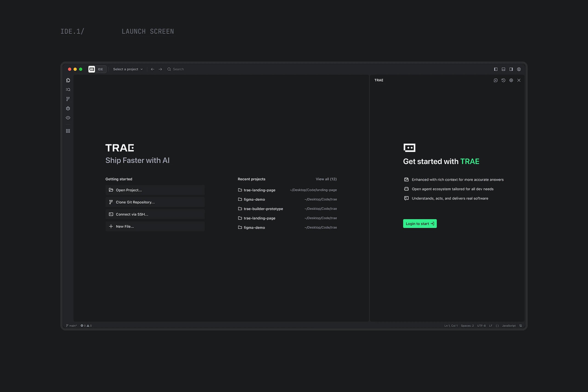
Task: Click 'Understands, acts, and delivers real software'
Action: tap(450, 198)
